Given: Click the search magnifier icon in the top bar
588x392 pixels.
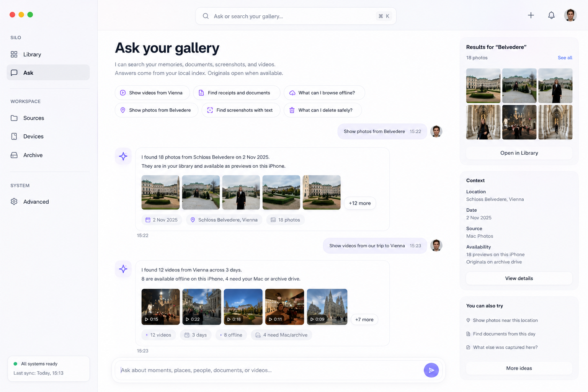Looking at the screenshot, I should pyautogui.click(x=206, y=16).
